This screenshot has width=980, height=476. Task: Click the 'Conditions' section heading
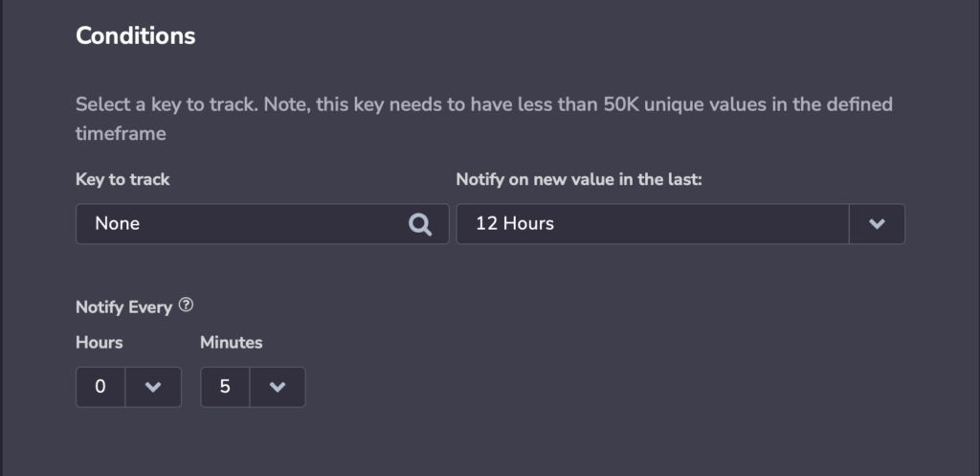click(135, 36)
